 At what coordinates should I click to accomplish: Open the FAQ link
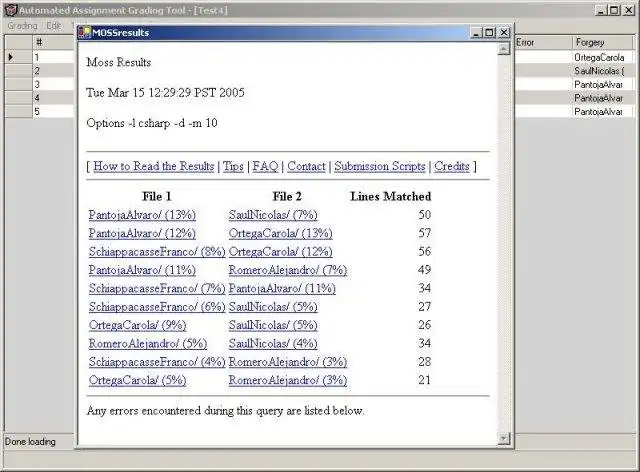[x=265, y=166]
